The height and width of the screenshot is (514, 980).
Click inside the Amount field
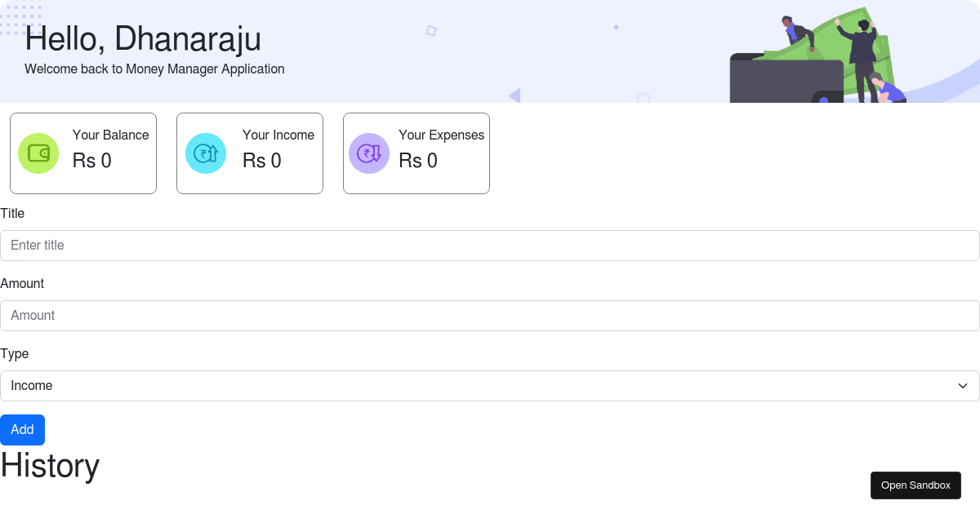(490, 315)
